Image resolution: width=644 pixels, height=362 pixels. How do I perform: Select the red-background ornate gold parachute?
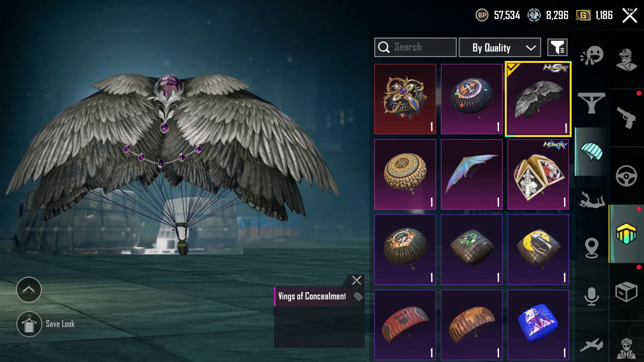coord(405,99)
